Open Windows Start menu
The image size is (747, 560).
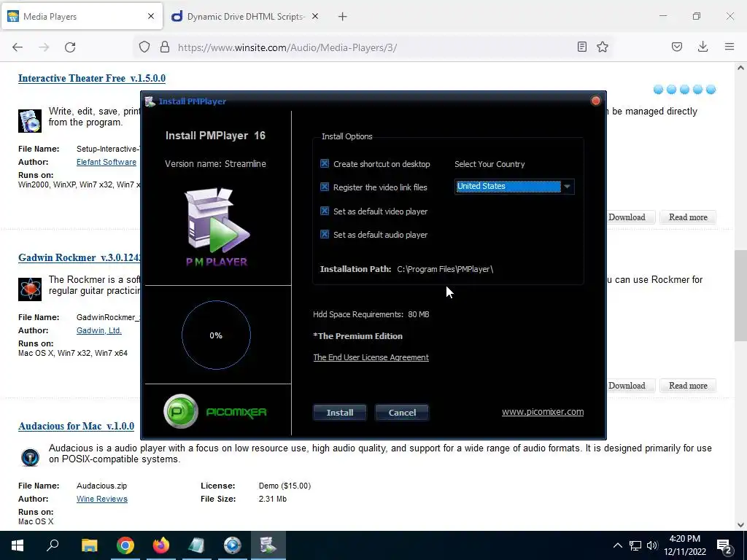pos(18,545)
